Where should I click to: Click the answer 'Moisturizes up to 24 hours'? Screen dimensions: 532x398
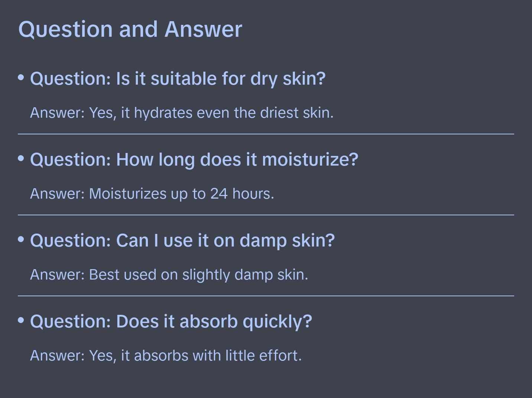click(152, 194)
